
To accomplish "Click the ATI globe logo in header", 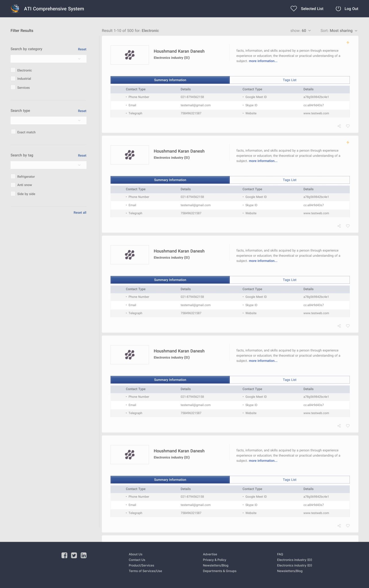I will (15, 9).
